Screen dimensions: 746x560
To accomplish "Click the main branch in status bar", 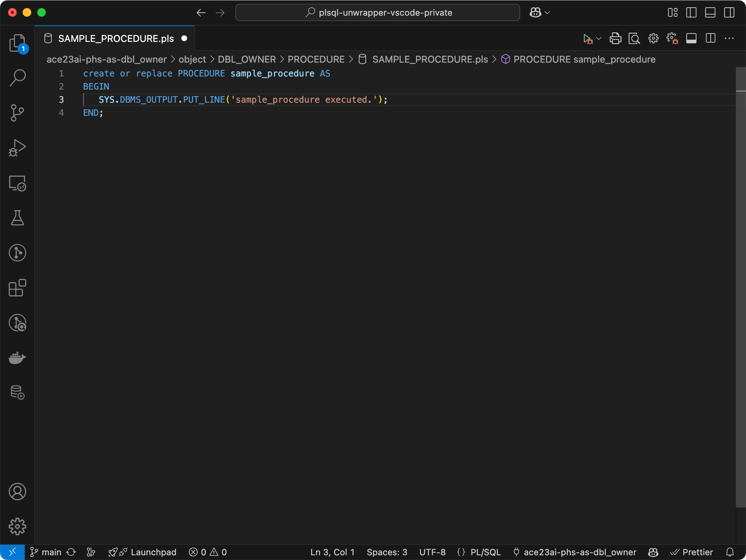I will click(x=46, y=552).
